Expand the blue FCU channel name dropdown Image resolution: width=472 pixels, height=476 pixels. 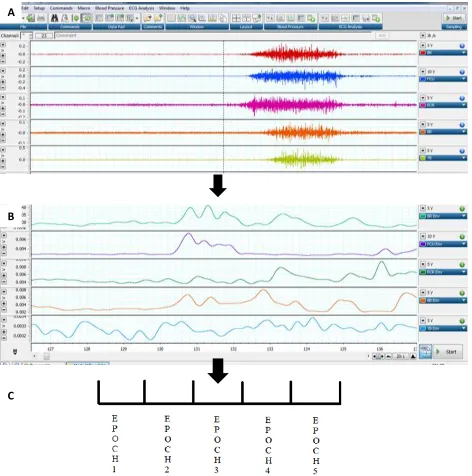tap(464, 79)
